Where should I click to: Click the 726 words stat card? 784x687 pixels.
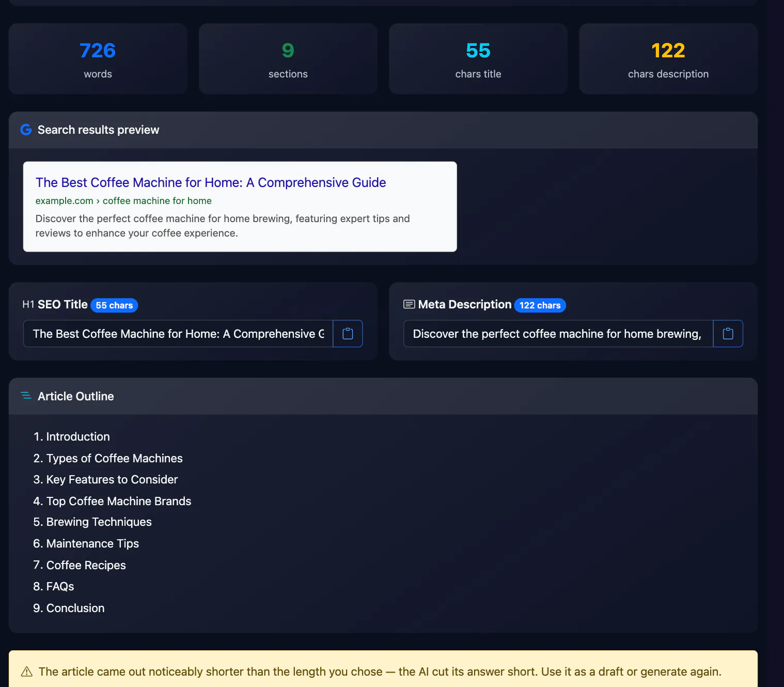tap(98, 59)
